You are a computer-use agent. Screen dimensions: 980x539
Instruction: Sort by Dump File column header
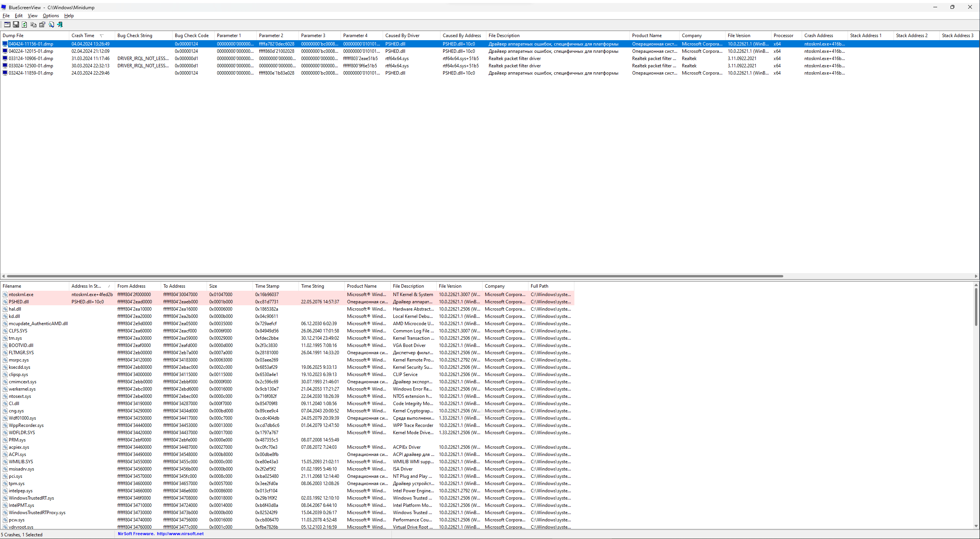coord(34,36)
